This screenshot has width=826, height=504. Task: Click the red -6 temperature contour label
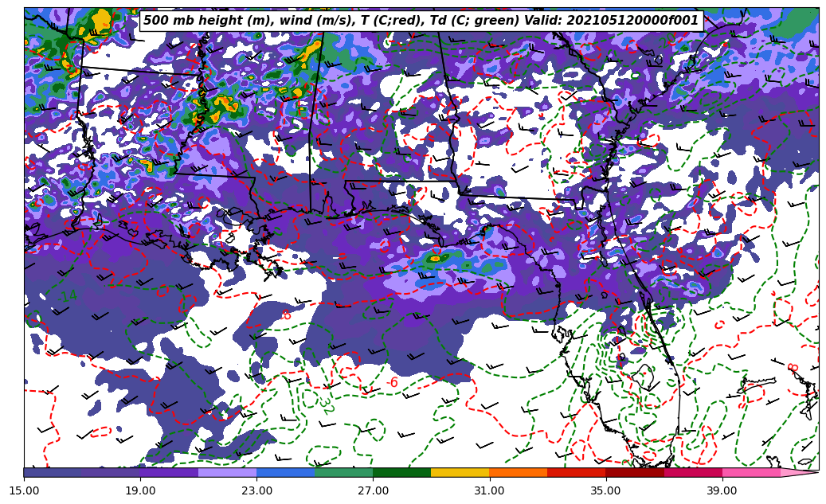pos(392,383)
